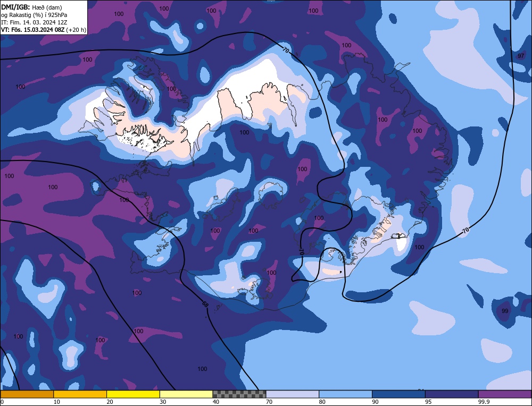This screenshot has height=406, width=532.
Task: Click the '40' legend scale label
Action: [x=216, y=402]
